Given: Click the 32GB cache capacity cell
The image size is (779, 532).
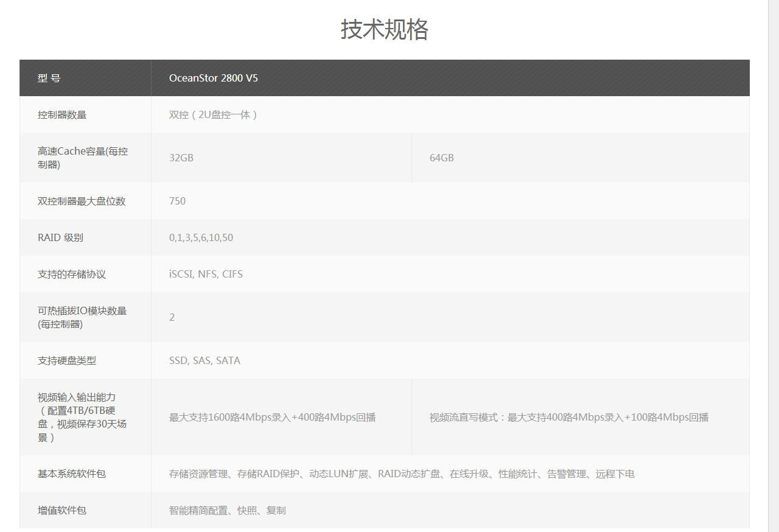Looking at the screenshot, I should [181, 158].
